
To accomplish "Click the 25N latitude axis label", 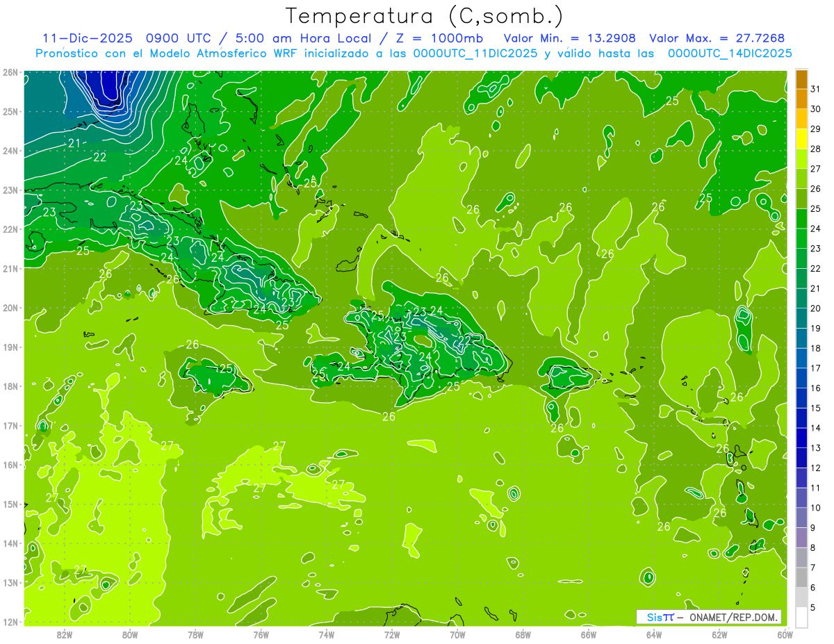I will pyautogui.click(x=10, y=112).
